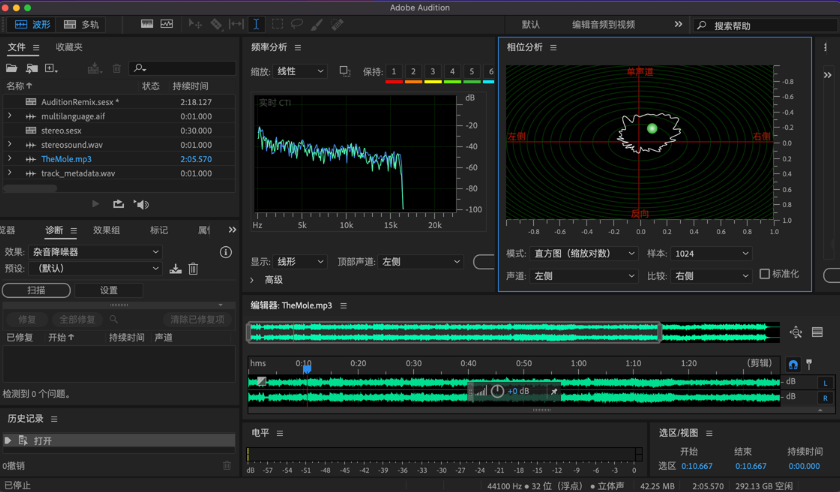Open the 默认 workspace

click(530, 25)
